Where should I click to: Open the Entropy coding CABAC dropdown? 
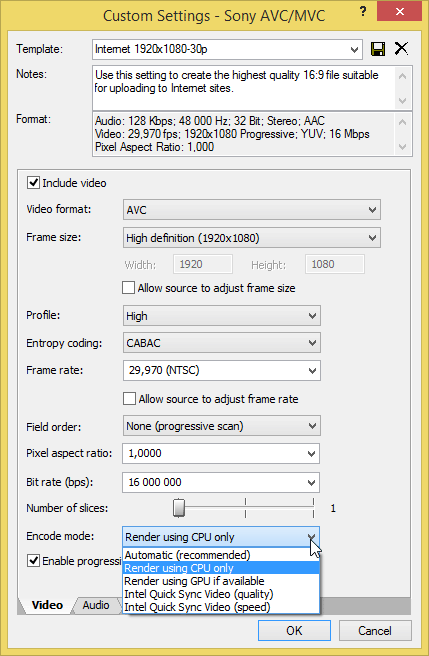point(222,343)
